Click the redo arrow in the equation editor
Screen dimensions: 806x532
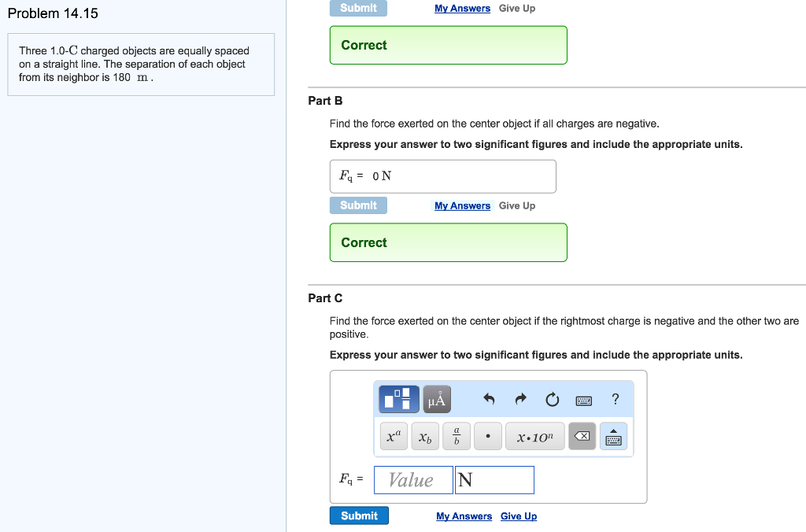coord(520,400)
